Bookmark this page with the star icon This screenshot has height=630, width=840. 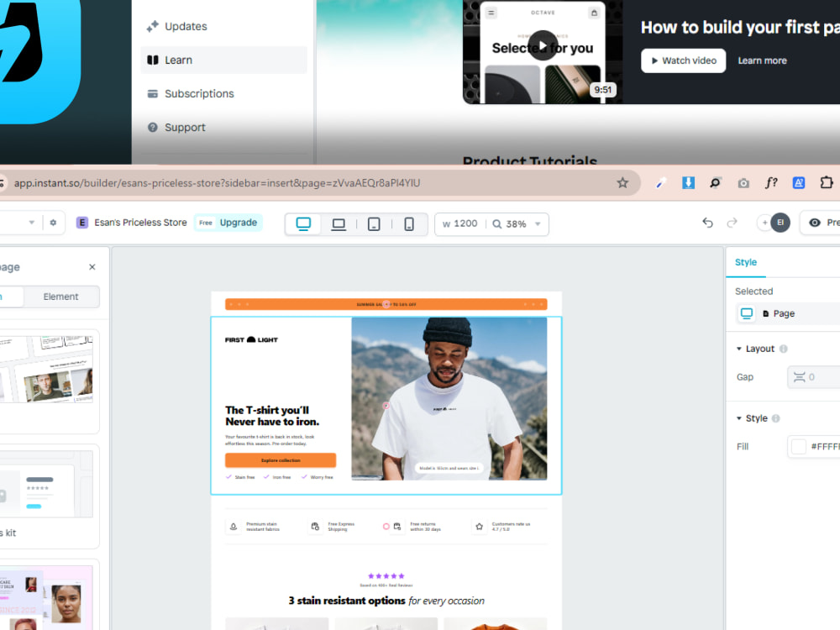click(x=622, y=183)
